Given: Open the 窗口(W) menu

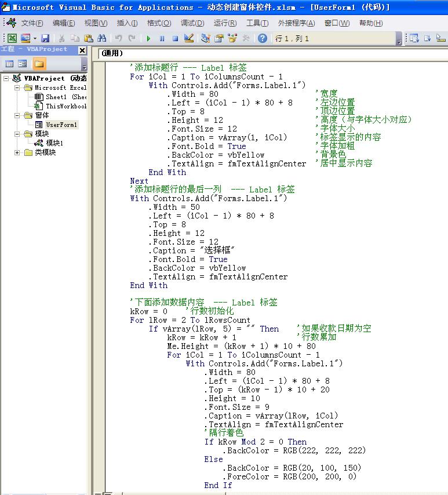Looking at the screenshot, I should point(337,23).
